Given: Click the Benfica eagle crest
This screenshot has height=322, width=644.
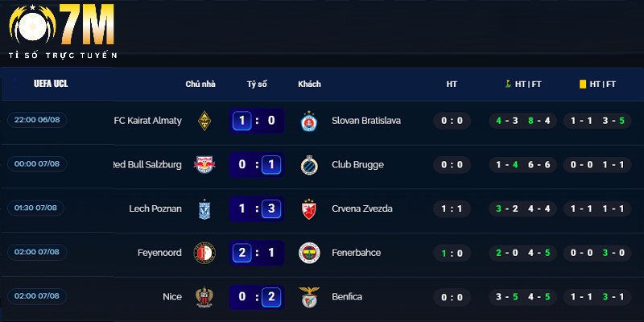Looking at the screenshot, I should pyautogui.click(x=308, y=297).
